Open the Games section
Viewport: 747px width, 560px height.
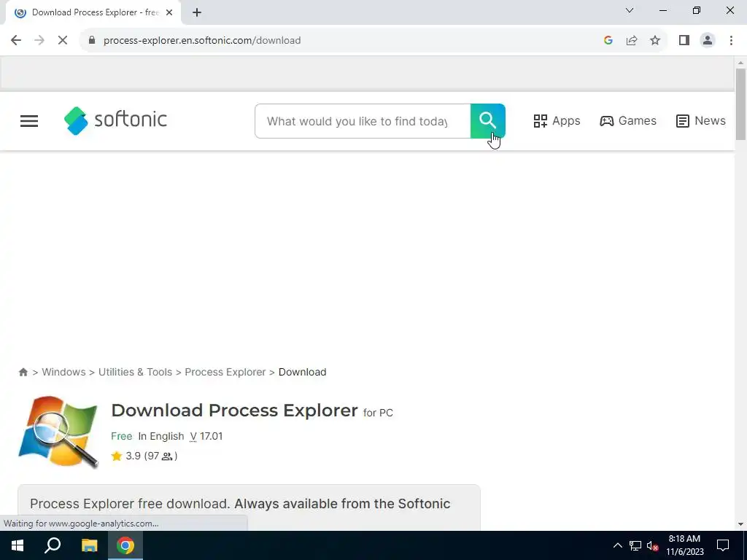coord(628,121)
